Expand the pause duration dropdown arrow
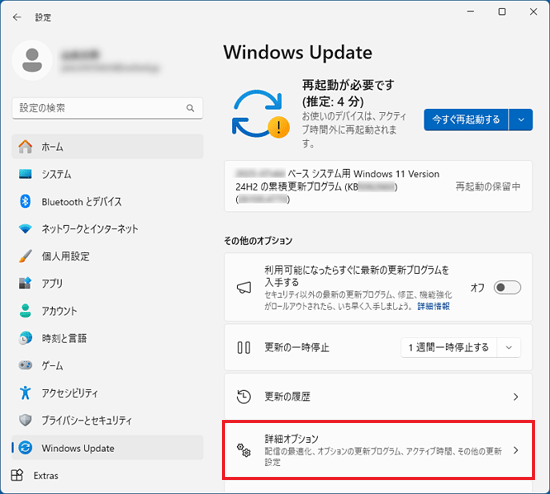The height and width of the screenshot is (494, 550). (x=509, y=347)
